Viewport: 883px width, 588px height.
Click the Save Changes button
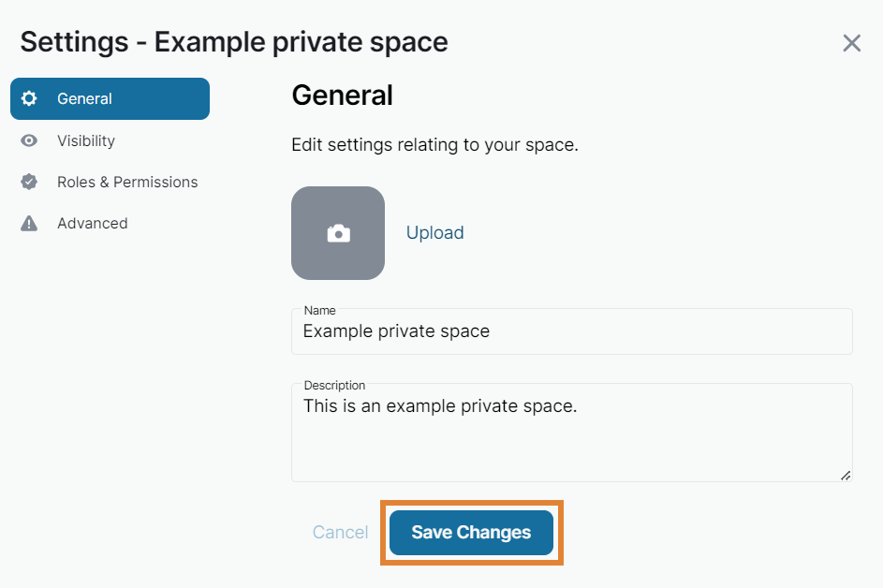(x=471, y=533)
